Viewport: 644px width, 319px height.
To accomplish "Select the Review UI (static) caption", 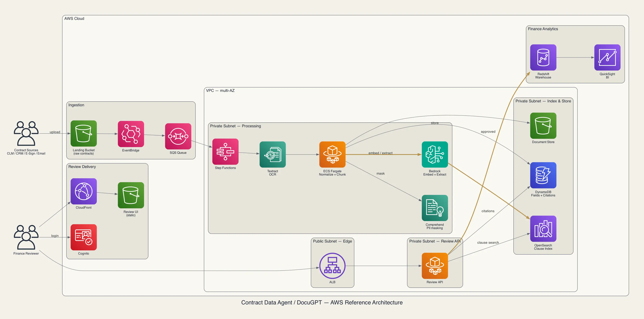I will point(131,214).
